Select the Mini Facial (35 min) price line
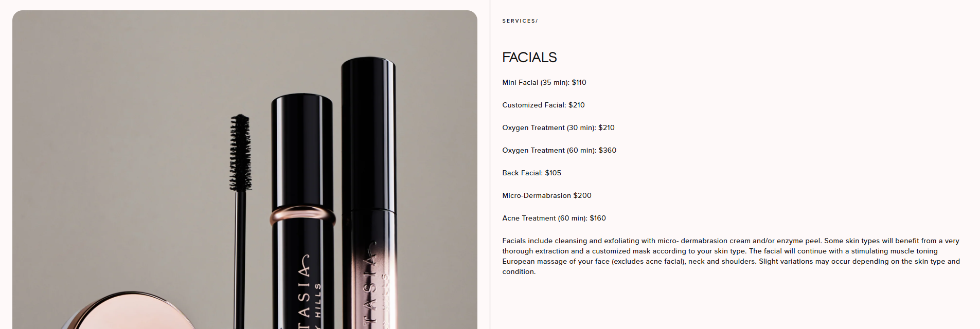This screenshot has width=980, height=329. [x=544, y=82]
